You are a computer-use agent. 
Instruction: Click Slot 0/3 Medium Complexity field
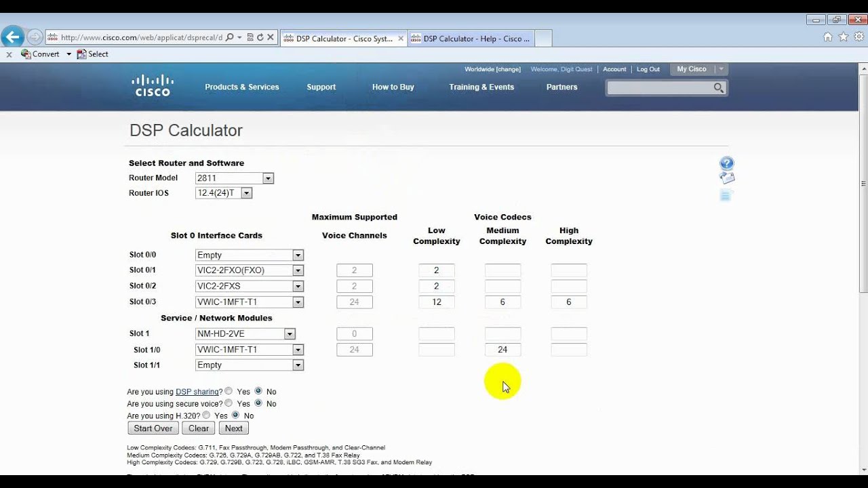tap(502, 302)
